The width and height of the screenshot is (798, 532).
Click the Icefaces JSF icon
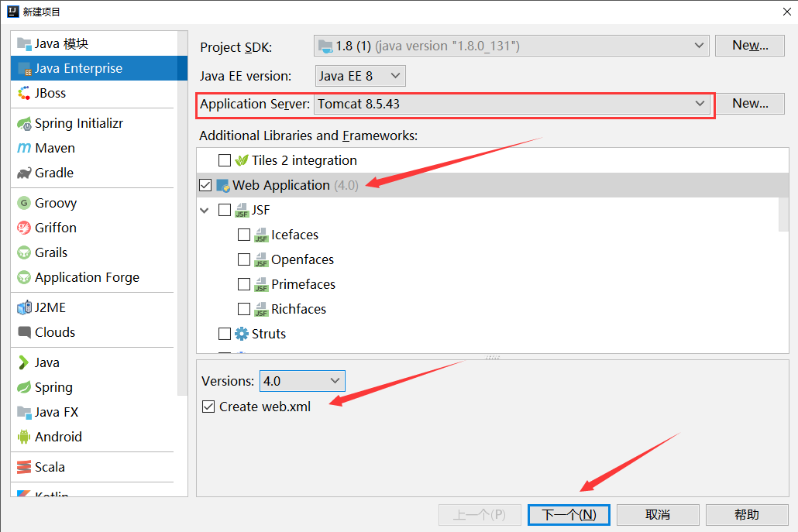pyautogui.click(x=261, y=235)
